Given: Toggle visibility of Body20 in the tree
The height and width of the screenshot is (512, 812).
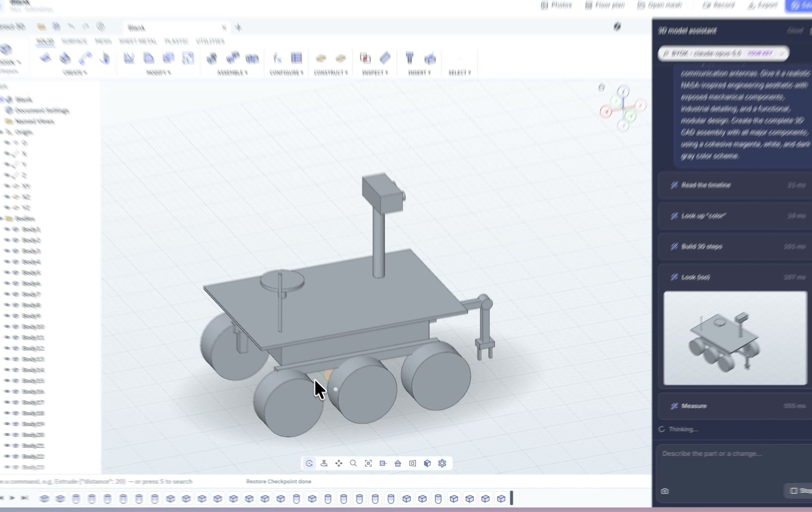Looking at the screenshot, I should 7,435.
